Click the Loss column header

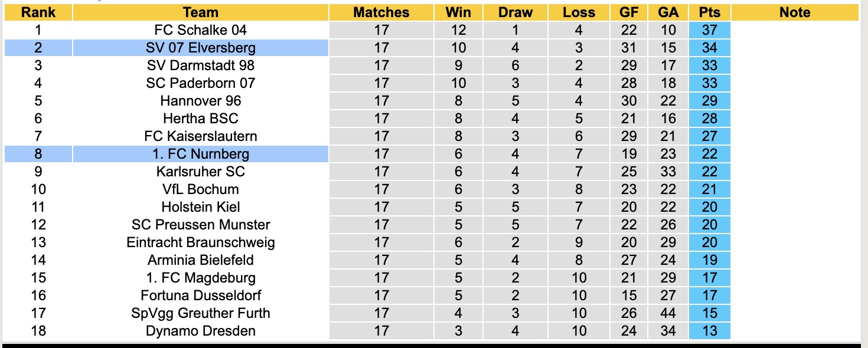(x=579, y=12)
